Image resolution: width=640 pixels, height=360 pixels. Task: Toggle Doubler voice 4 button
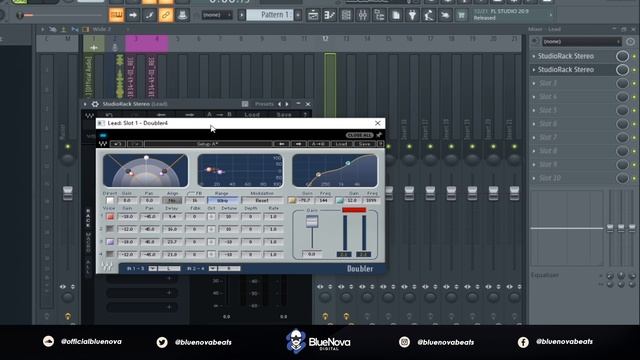click(110, 254)
